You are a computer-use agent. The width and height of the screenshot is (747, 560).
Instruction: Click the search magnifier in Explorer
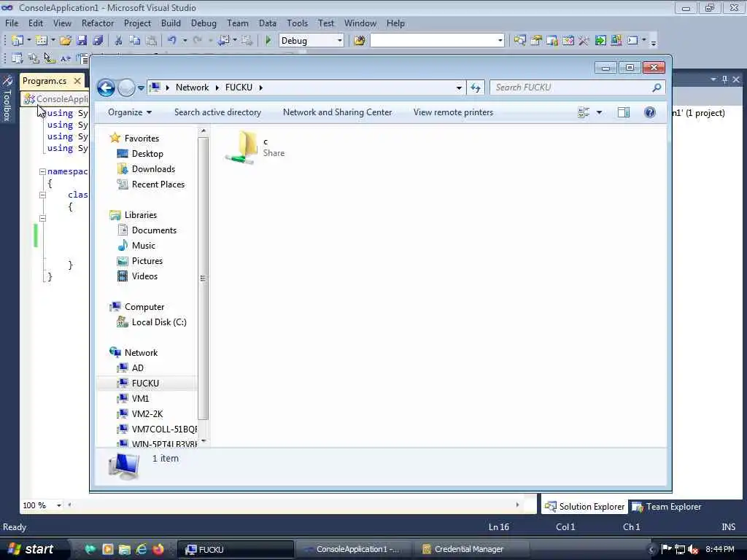(657, 87)
